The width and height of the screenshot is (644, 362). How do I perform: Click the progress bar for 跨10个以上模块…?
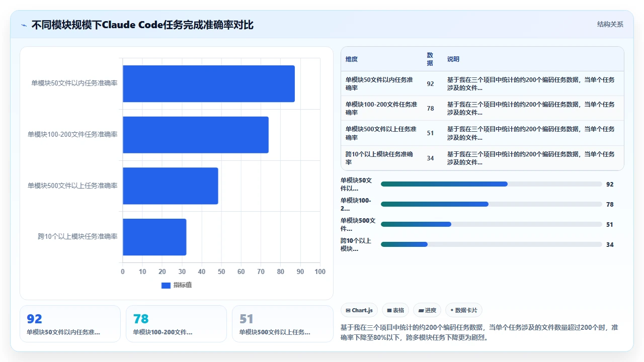[x=492, y=244]
